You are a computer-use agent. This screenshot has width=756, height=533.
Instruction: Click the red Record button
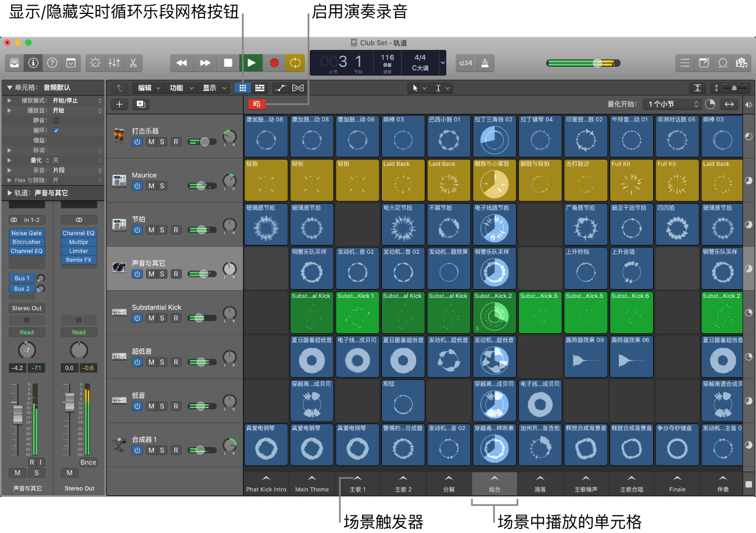click(x=274, y=63)
